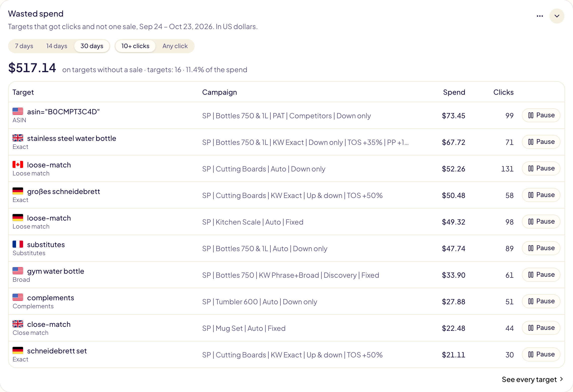This screenshot has width=573, height=392.
Task: Click US flag beside complements
Action: coord(18,297)
